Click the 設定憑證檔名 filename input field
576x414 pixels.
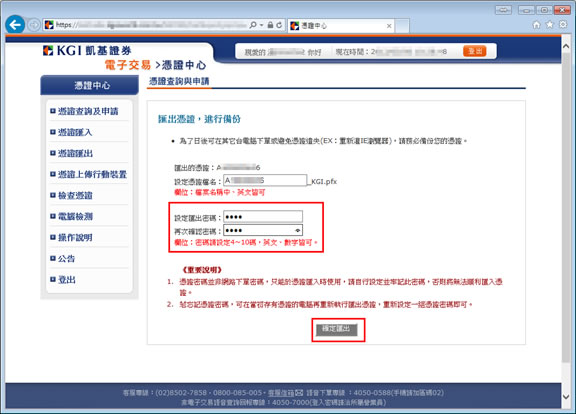point(265,180)
